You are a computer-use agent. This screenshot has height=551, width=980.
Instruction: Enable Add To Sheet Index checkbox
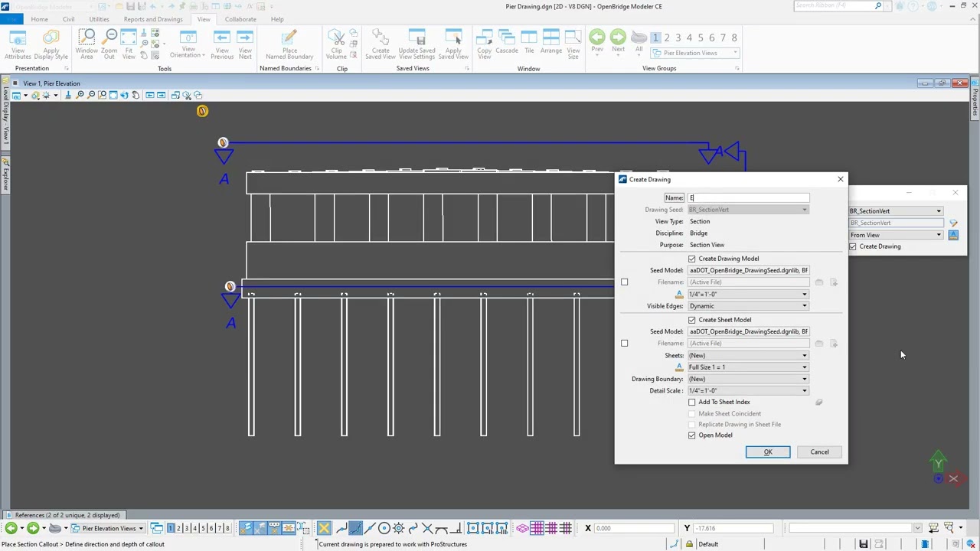(692, 402)
